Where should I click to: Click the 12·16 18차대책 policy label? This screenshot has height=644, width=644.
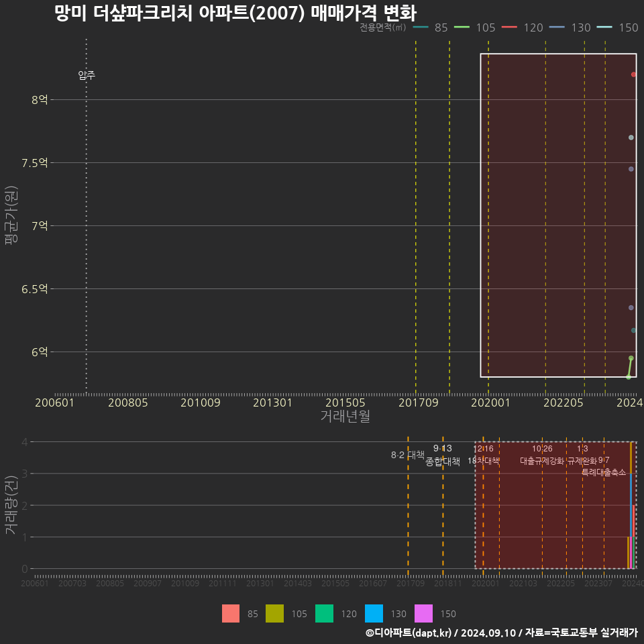(x=484, y=455)
